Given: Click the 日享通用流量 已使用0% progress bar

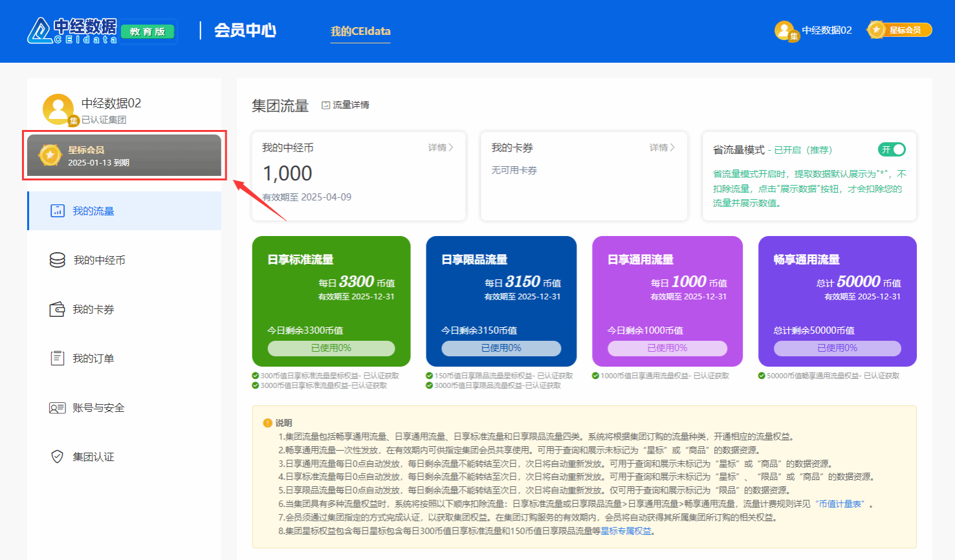Looking at the screenshot, I should (x=668, y=348).
